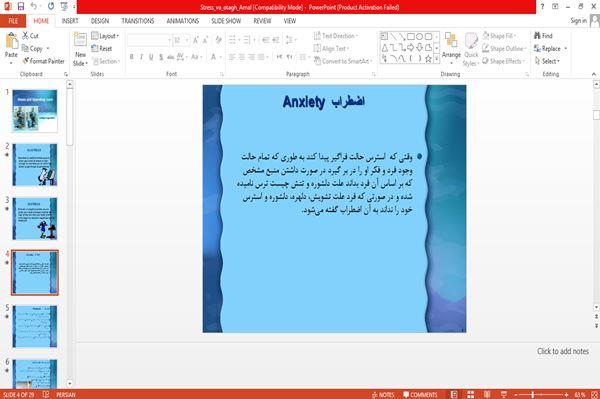The height and width of the screenshot is (399, 600).
Task: Click the PERSIAN language indicator
Action: click(66, 394)
